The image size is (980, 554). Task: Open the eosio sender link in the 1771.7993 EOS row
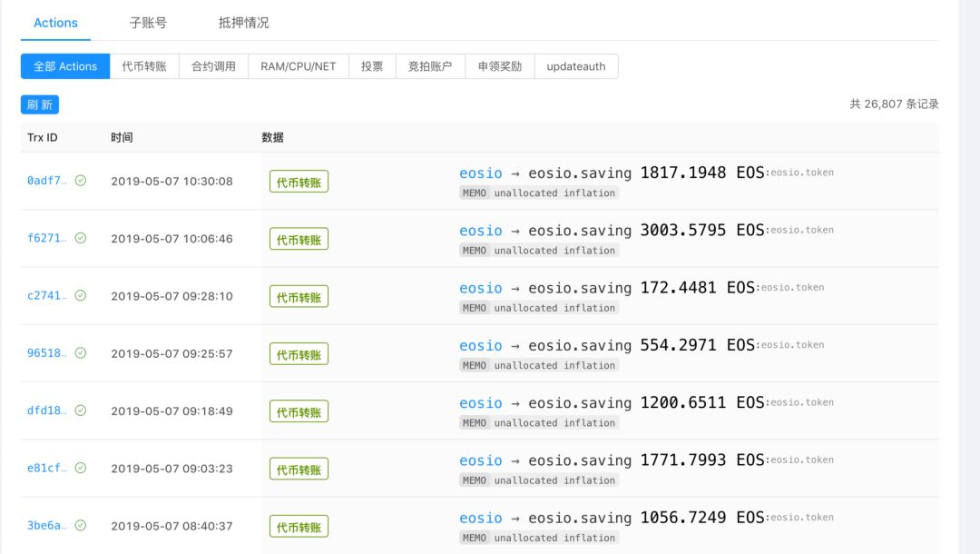[x=481, y=460]
